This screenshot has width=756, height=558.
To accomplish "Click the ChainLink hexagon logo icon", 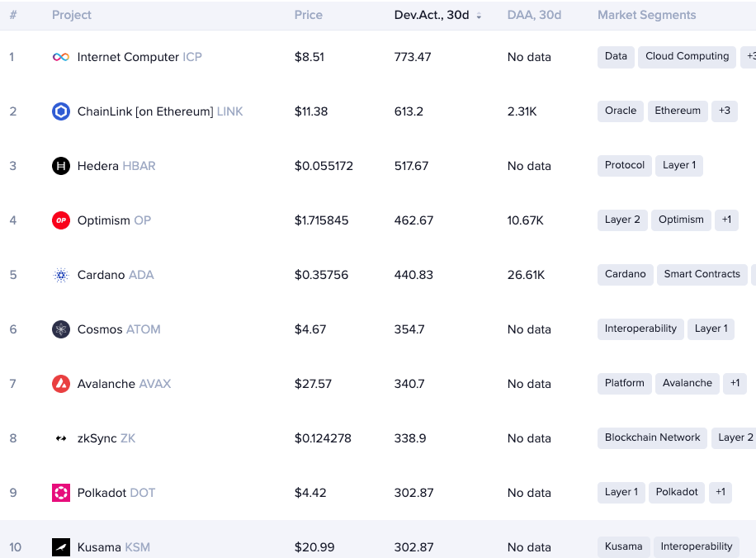I will tap(61, 111).
